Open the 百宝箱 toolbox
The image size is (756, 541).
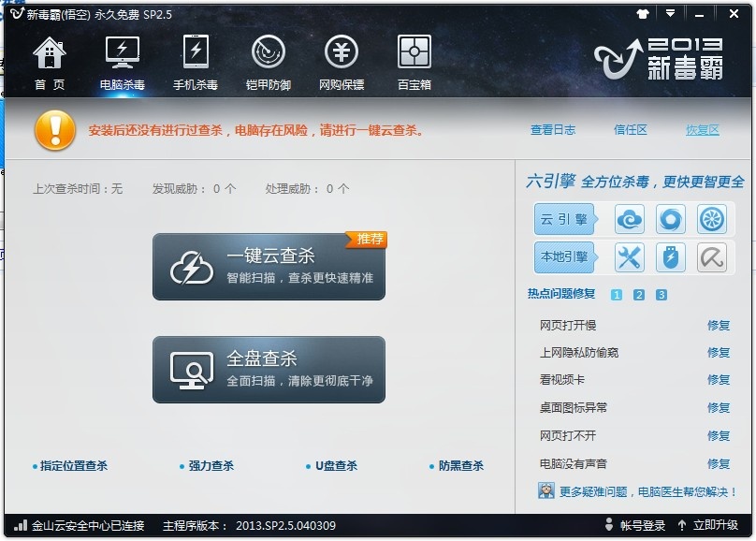tap(413, 59)
